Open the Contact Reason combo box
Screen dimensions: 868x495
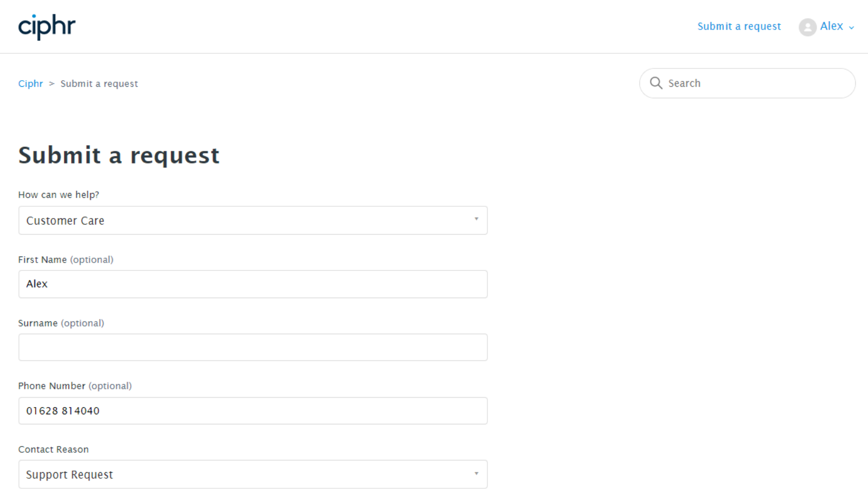click(x=253, y=474)
